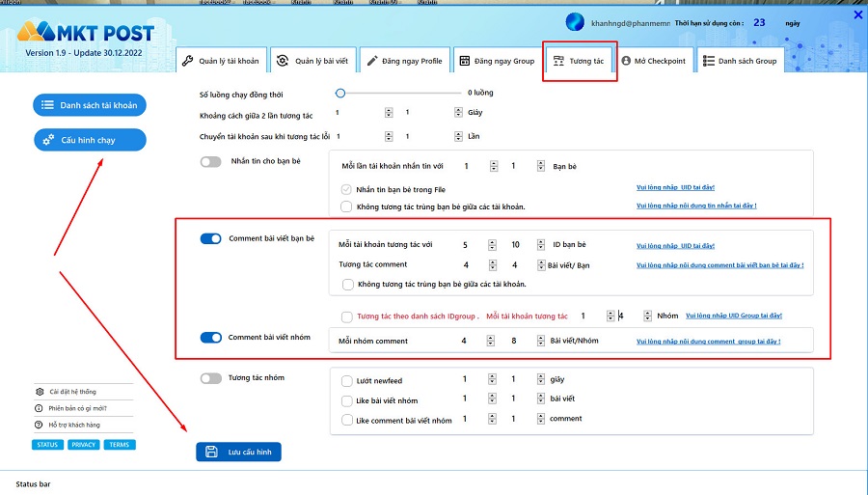The image size is (868, 495).
Task: Click the refresh icon on Quản lý bài viết
Action: point(283,61)
